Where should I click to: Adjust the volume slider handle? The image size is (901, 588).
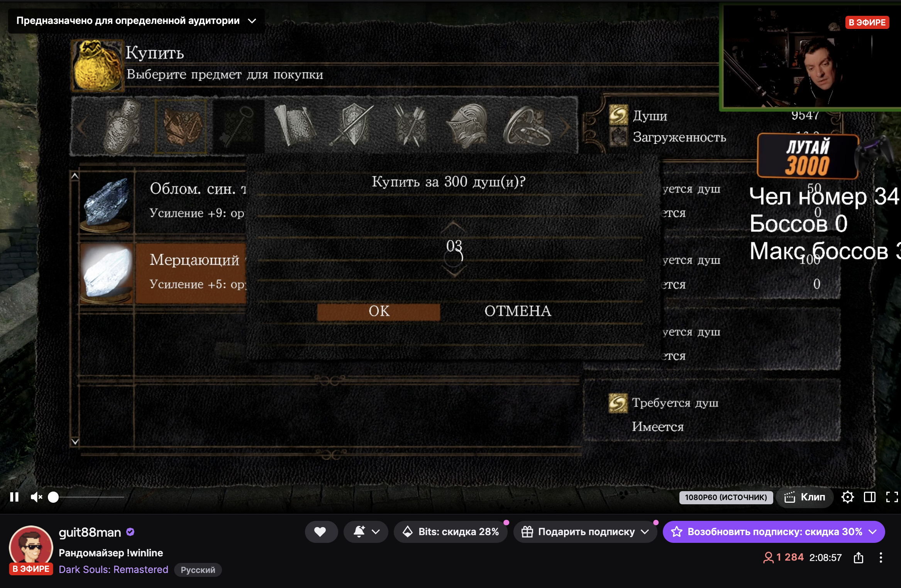pos(53,497)
